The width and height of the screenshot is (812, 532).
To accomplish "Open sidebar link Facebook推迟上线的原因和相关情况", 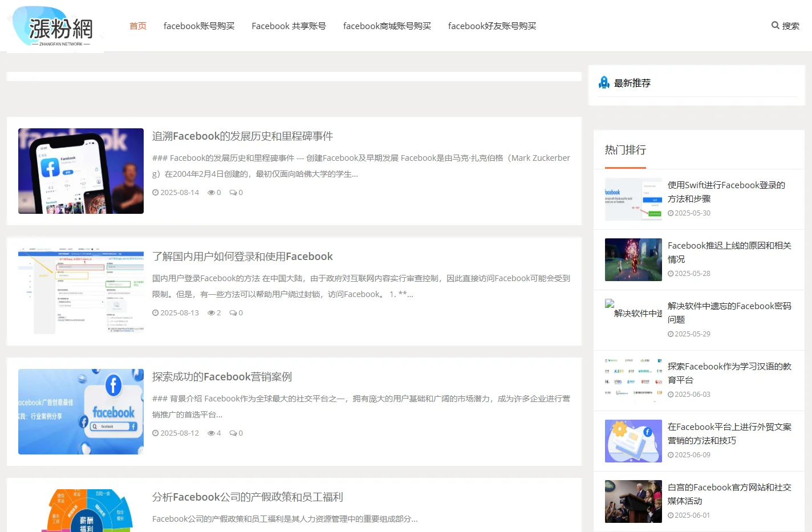I will pos(729,253).
